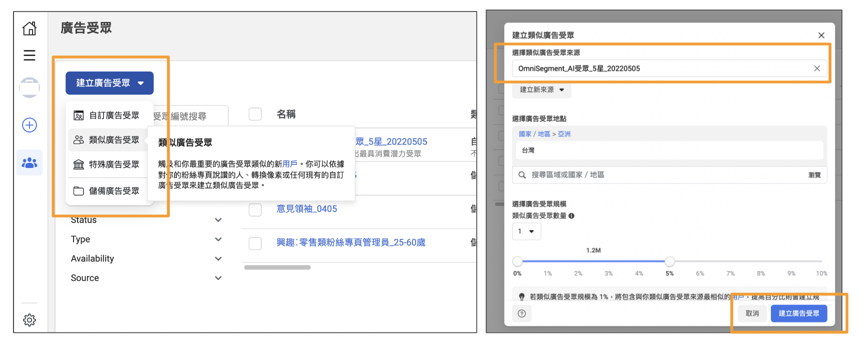Click the lookalike audience people icon

[x=79, y=140]
